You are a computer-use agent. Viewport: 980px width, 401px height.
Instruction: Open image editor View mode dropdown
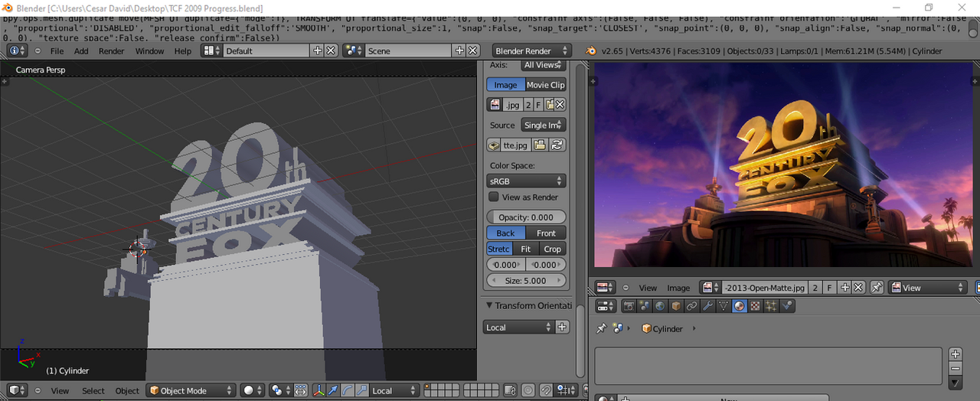coord(927,288)
